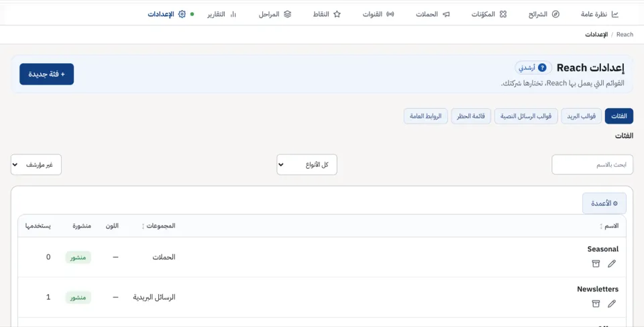
Task: Click the star icon beside النقاط
Action: 337,14
